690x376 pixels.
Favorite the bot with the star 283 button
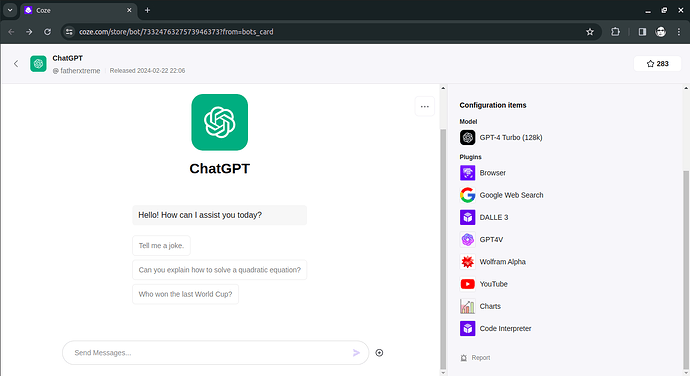coord(657,64)
